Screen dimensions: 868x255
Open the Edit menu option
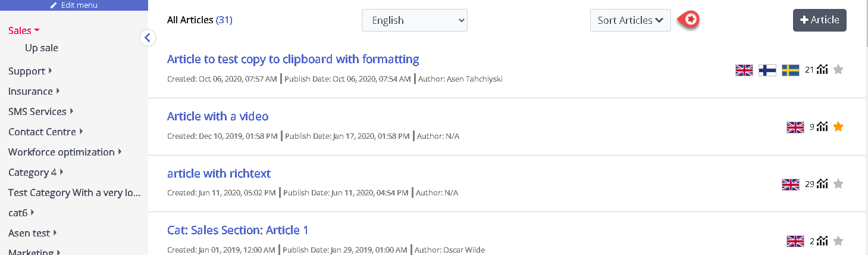74,5
